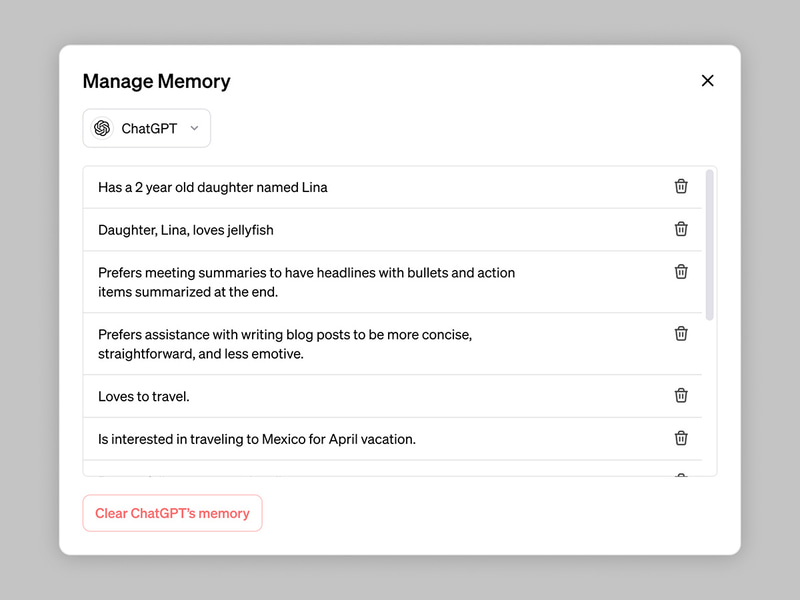Delete the '2 year old daughter named Lina' memory

(681, 186)
